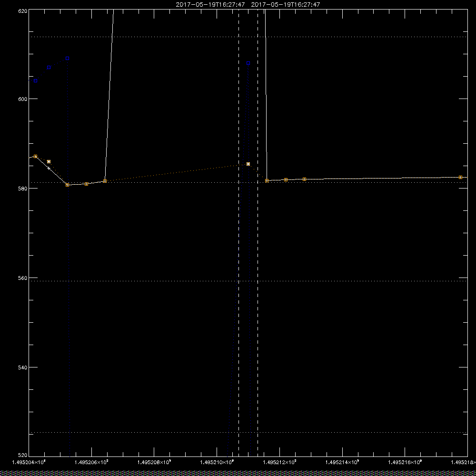Pick the highest blue square in the left cluster
The width and height of the screenshot is (476, 476).
[68, 58]
